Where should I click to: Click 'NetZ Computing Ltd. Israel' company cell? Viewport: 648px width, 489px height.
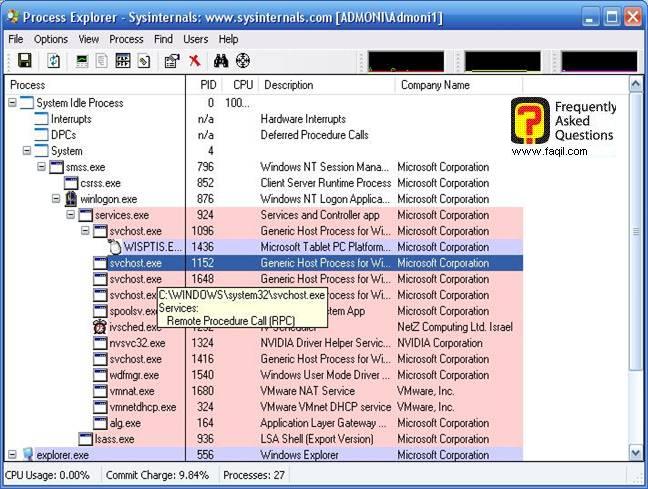point(455,327)
